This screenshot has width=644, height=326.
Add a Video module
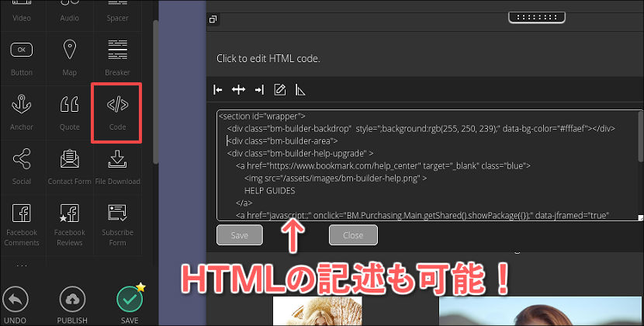pos(22,12)
